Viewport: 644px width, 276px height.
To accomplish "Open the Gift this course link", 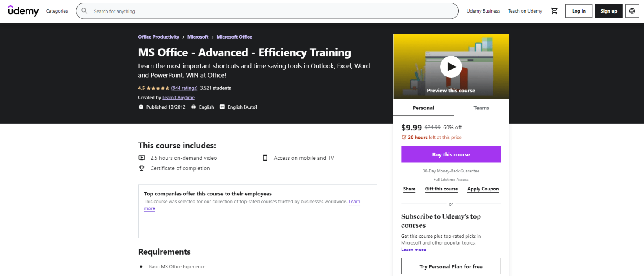I will pyautogui.click(x=441, y=189).
